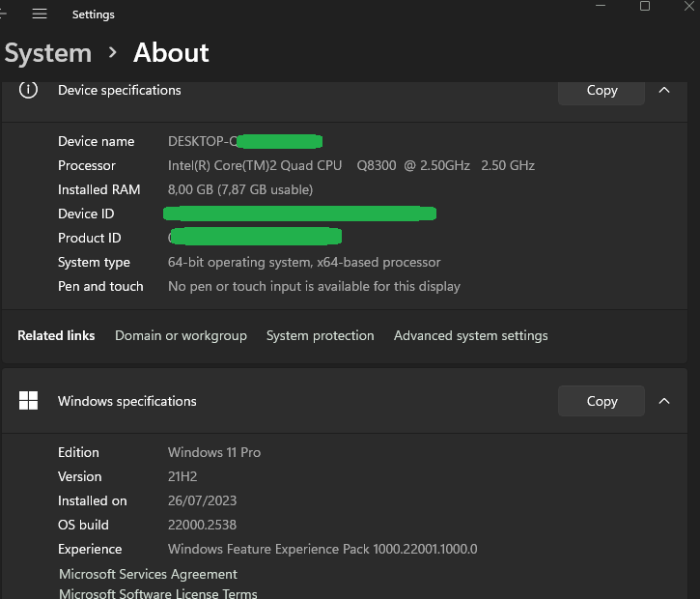Click the Device ID label
Image resolution: width=700 pixels, height=599 pixels.
(86, 214)
